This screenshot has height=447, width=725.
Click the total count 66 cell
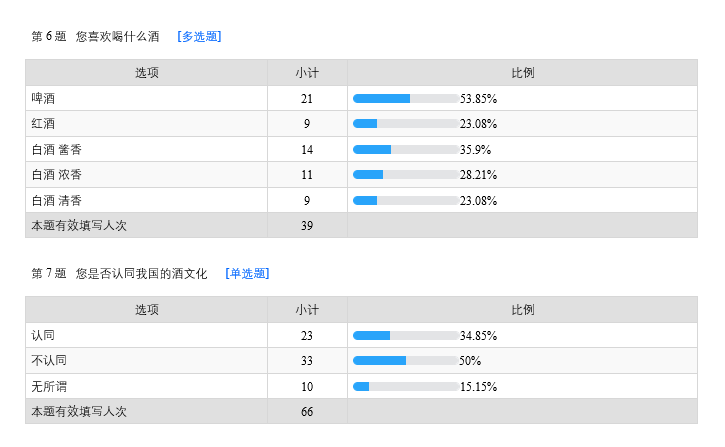[307, 411]
